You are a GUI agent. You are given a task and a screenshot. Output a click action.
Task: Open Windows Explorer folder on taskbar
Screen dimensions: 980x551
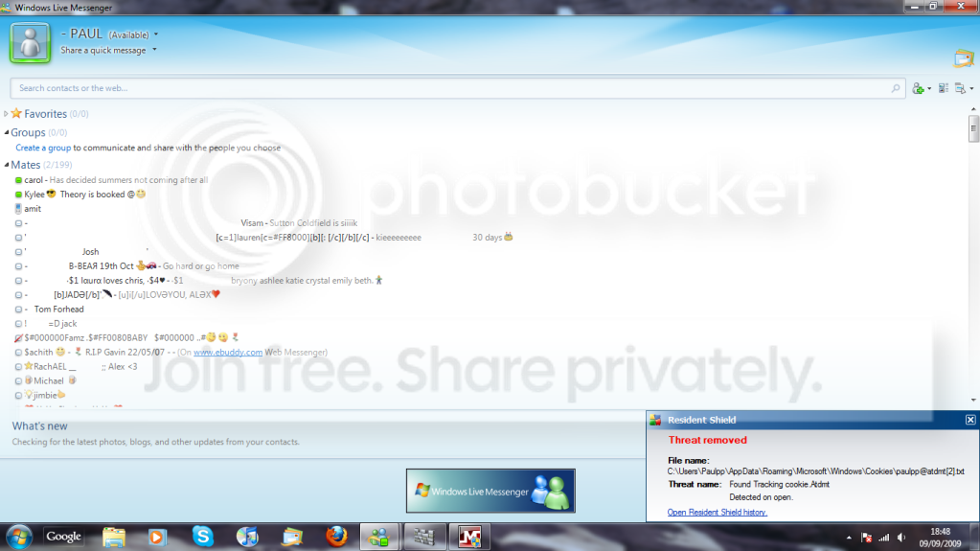tap(114, 538)
